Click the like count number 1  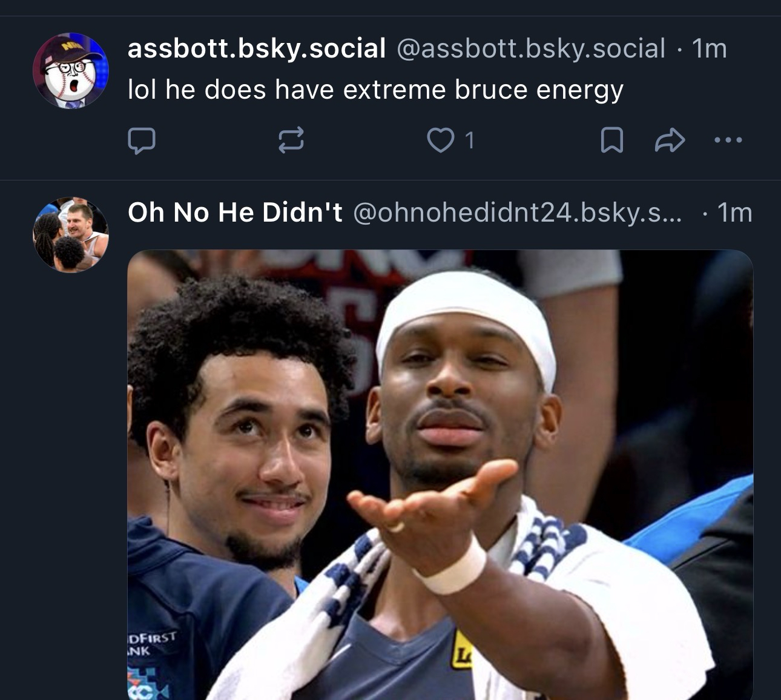coord(469,140)
